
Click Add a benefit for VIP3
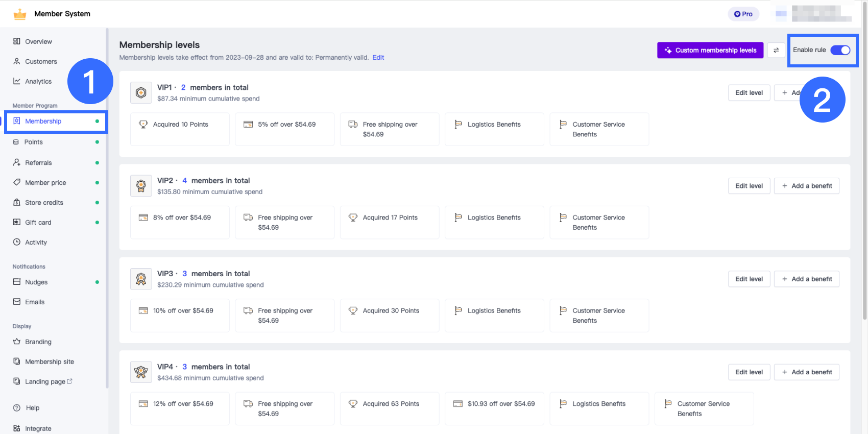coord(807,279)
